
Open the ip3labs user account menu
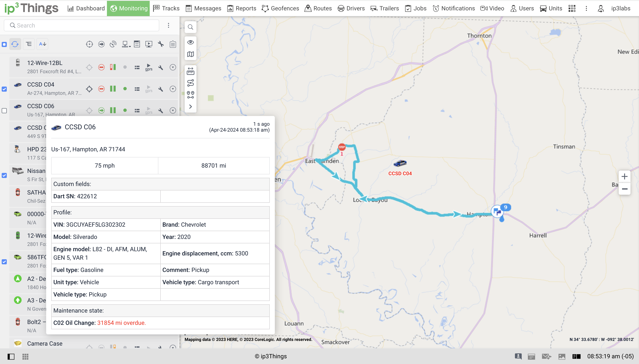(614, 8)
